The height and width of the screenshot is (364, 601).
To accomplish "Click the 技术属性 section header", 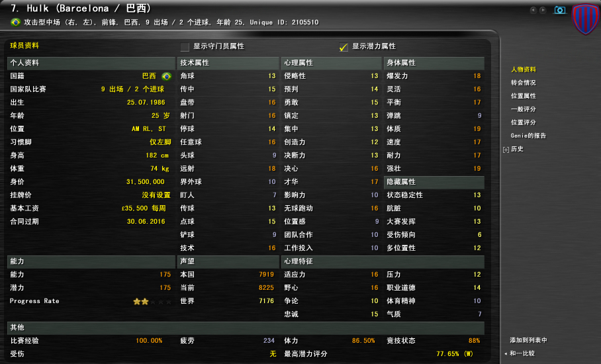I will [228, 63].
